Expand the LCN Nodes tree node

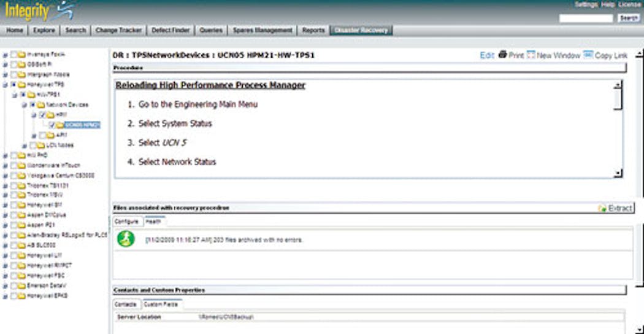tap(25, 146)
